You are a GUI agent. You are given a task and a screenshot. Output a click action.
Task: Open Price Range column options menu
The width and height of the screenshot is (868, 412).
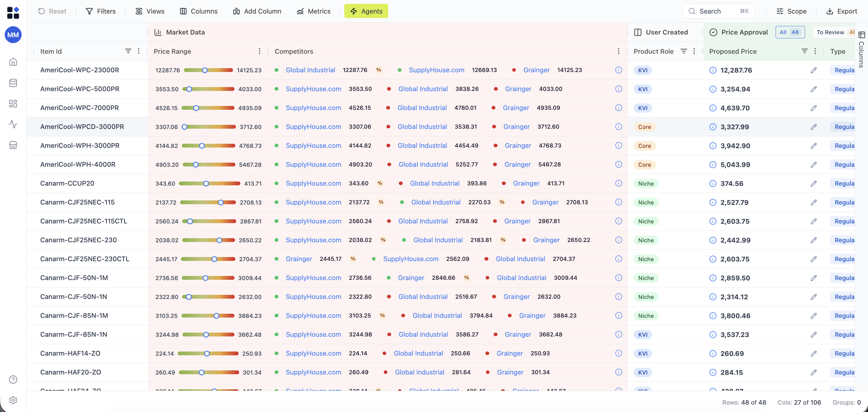[x=260, y=51]
